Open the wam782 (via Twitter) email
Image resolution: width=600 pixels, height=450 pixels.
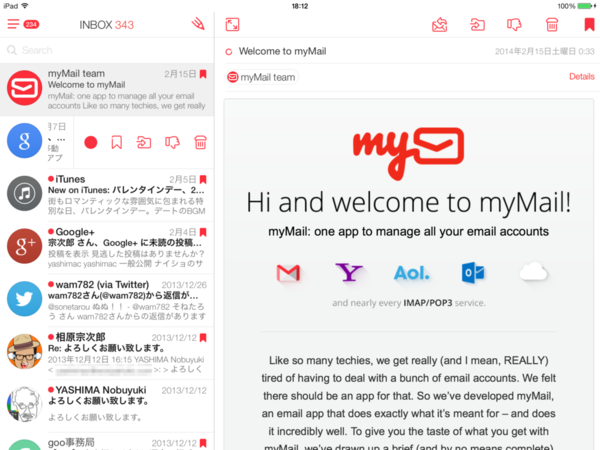[x=107, y=300]
